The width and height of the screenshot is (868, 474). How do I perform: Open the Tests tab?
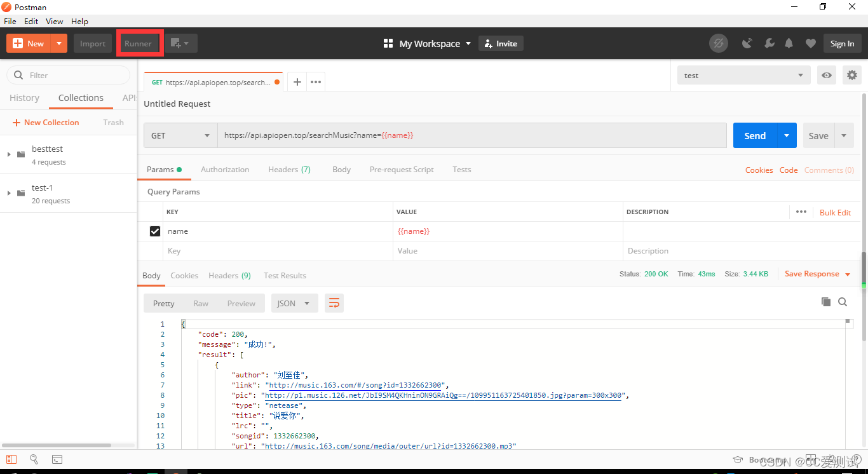point(462,170)
